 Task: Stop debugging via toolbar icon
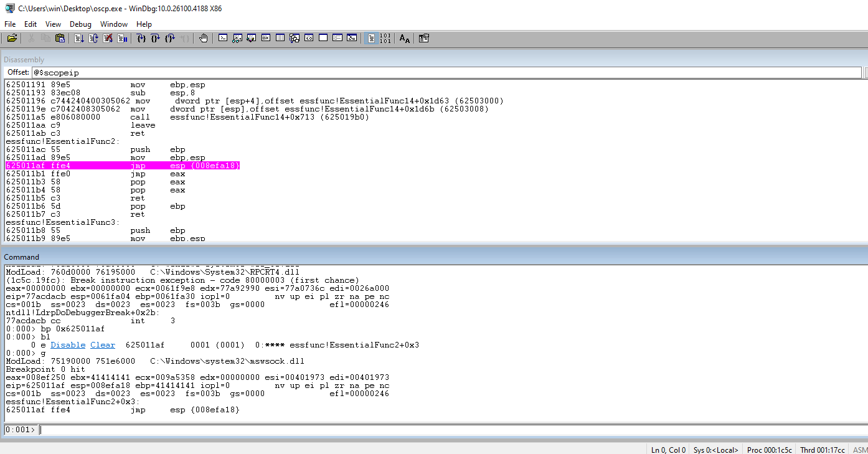point(108,39)
